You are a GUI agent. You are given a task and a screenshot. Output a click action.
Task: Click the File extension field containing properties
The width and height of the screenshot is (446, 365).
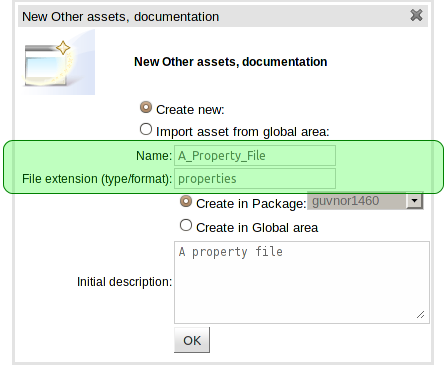(255, 179)
